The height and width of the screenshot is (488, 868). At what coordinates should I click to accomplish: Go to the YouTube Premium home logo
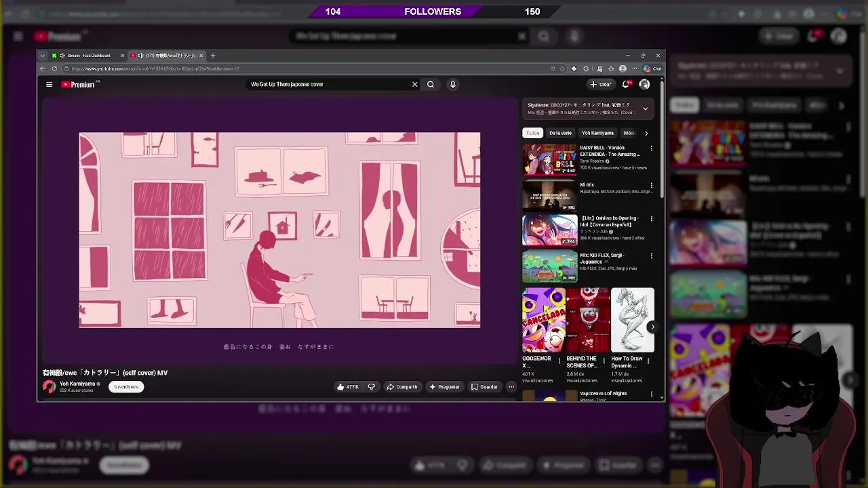[79, 85]
